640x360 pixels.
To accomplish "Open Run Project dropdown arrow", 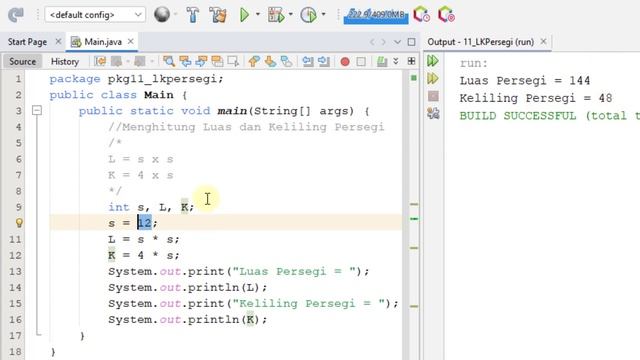I will click(258, 14).
